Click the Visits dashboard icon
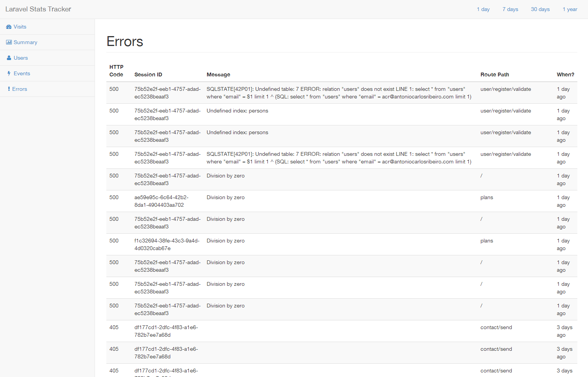 pos(9,27)
